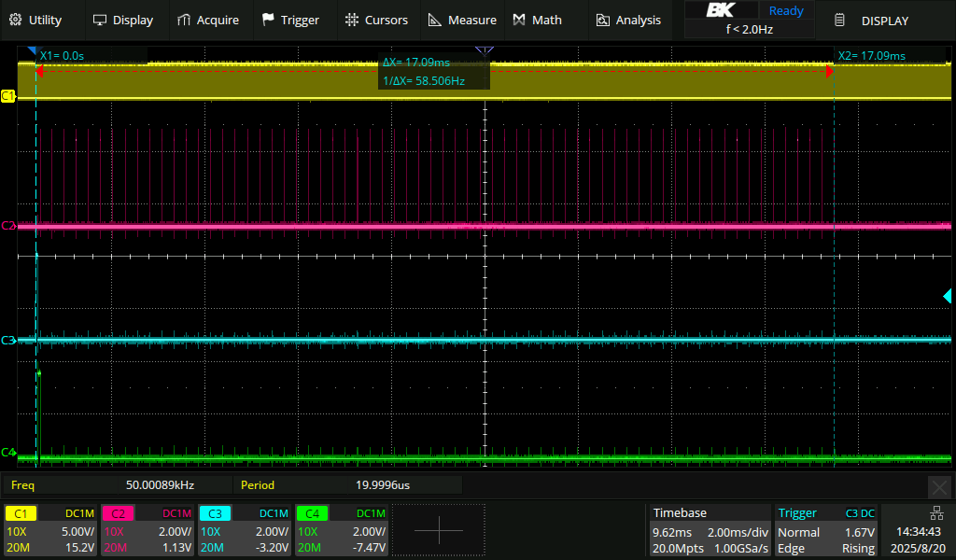Select the C4 channel ground marker
Image resolution: width=956 pixels, height=560 pixels.
[x=7, y=452]
